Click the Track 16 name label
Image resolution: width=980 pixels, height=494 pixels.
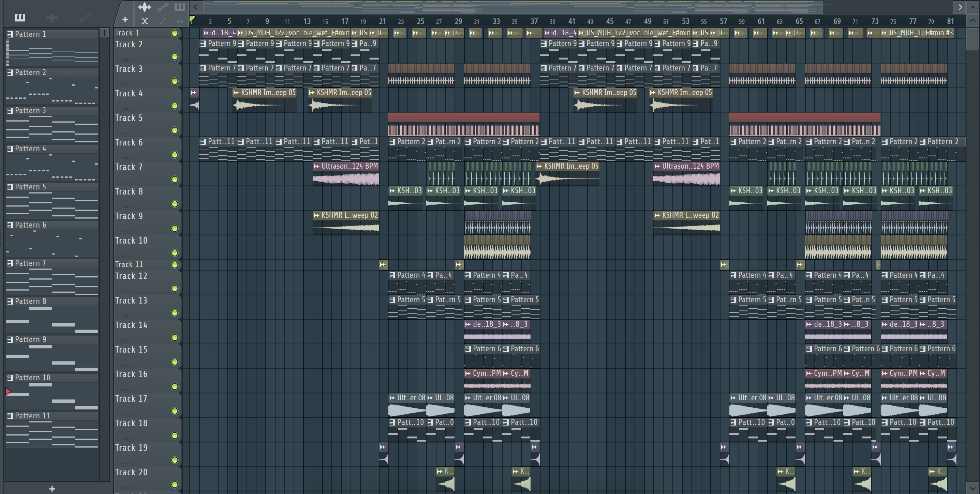(131, 374)
